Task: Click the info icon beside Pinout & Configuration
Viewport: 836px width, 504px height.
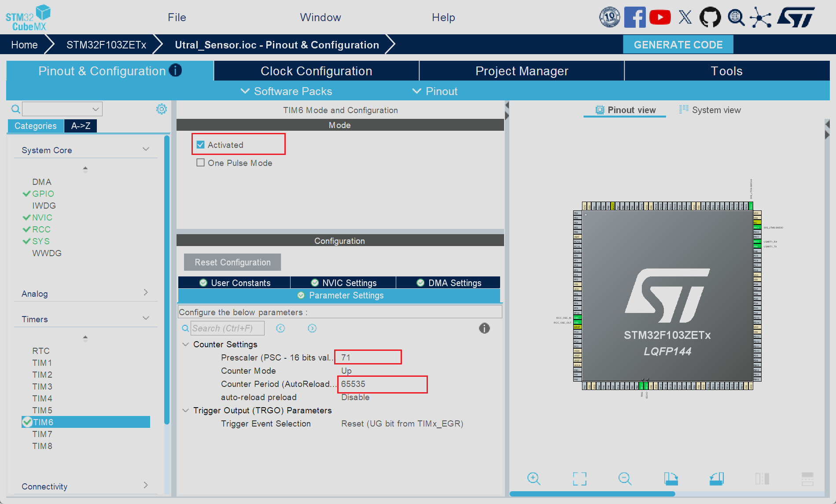Action: 175,70
